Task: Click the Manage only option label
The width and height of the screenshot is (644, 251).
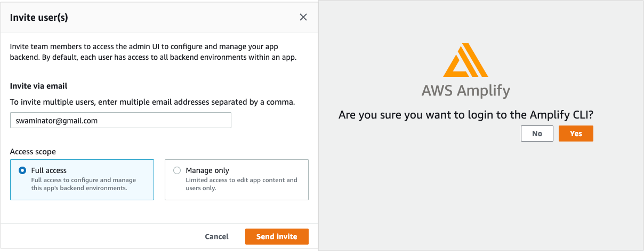Action: [207, 170]
